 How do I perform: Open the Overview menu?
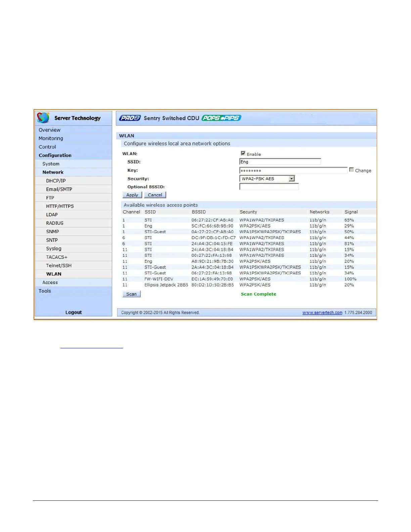point(49,130)
